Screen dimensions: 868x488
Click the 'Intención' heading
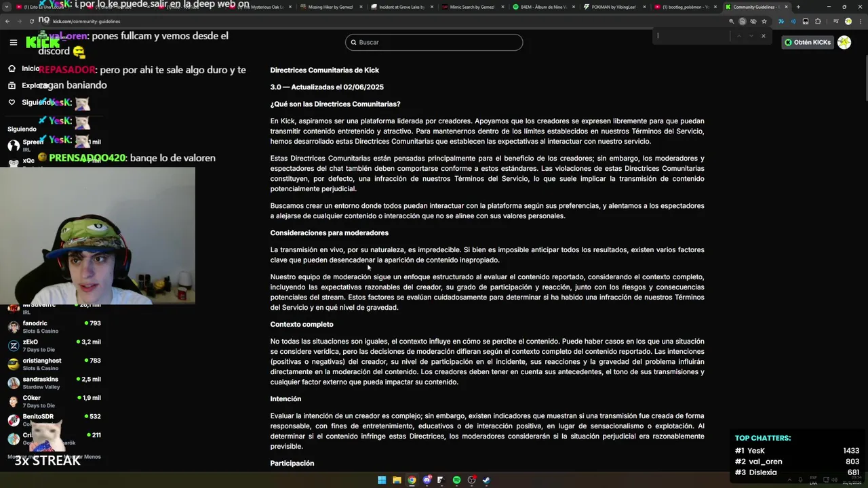285,399
